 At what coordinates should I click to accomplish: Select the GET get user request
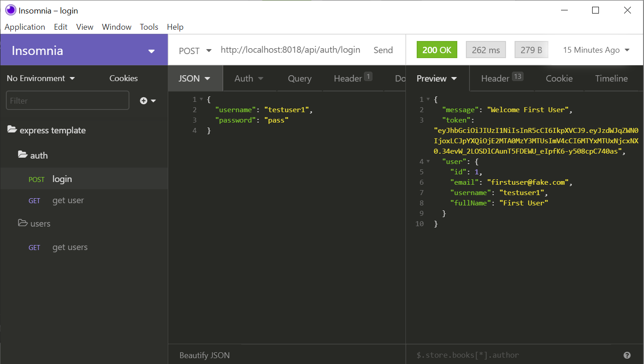(x=84, y=200)
